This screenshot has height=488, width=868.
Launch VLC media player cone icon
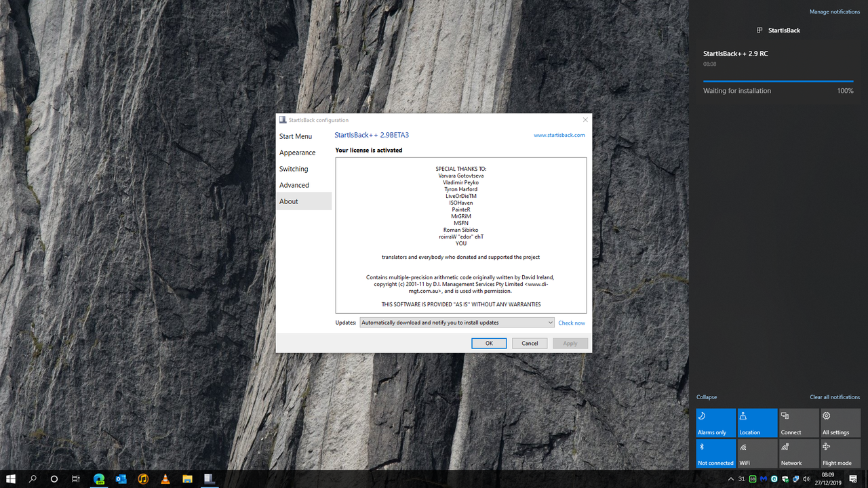click(165, 479)
